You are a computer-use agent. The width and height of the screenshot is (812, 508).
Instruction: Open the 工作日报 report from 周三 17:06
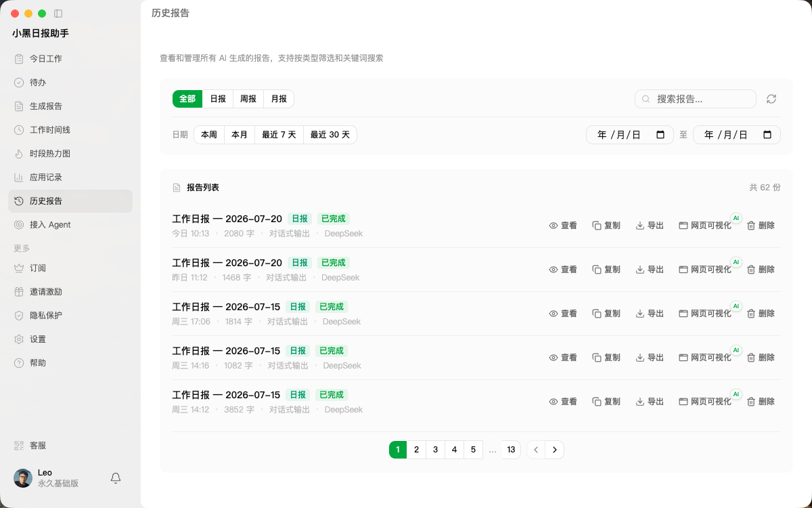coord(226,307)
